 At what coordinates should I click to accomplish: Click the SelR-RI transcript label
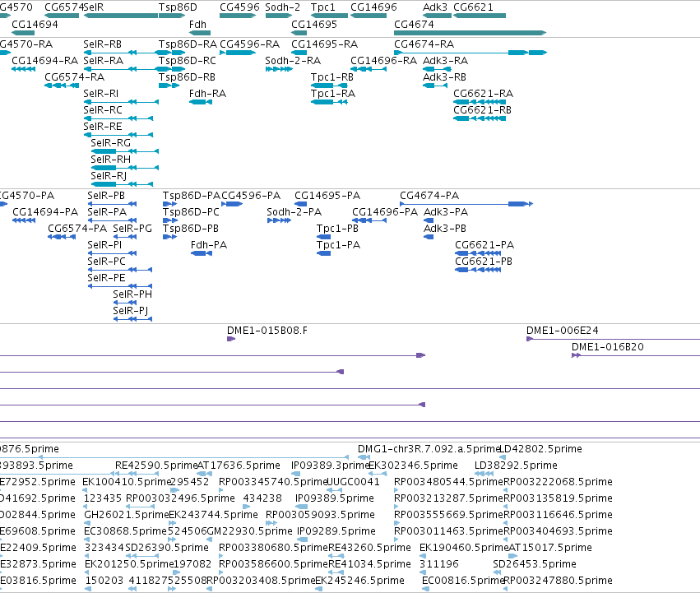tap(101, 94)
